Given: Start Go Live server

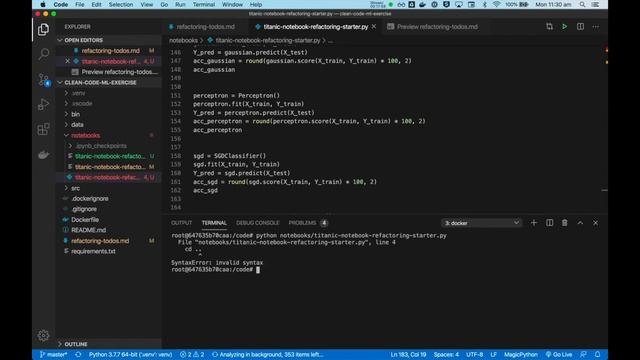Looking at the screenshot, I should (x=559, y=355).
